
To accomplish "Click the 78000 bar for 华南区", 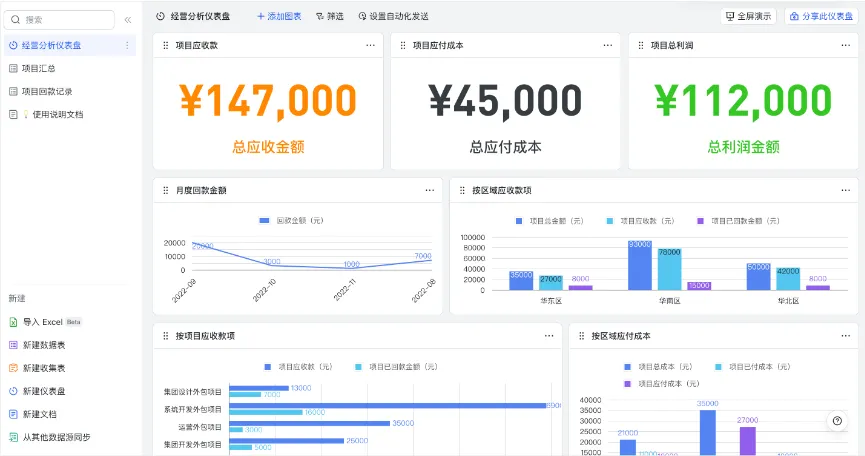I will 670,269.
